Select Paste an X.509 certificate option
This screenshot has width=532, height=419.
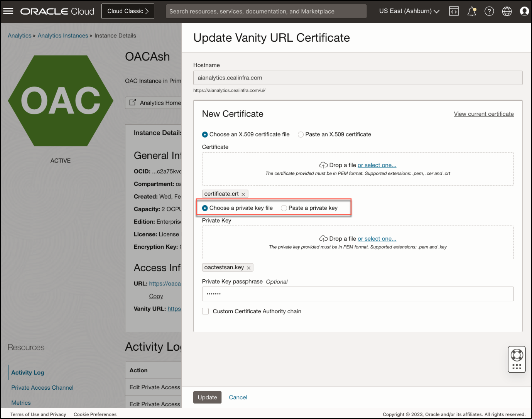tap(301, 134)
